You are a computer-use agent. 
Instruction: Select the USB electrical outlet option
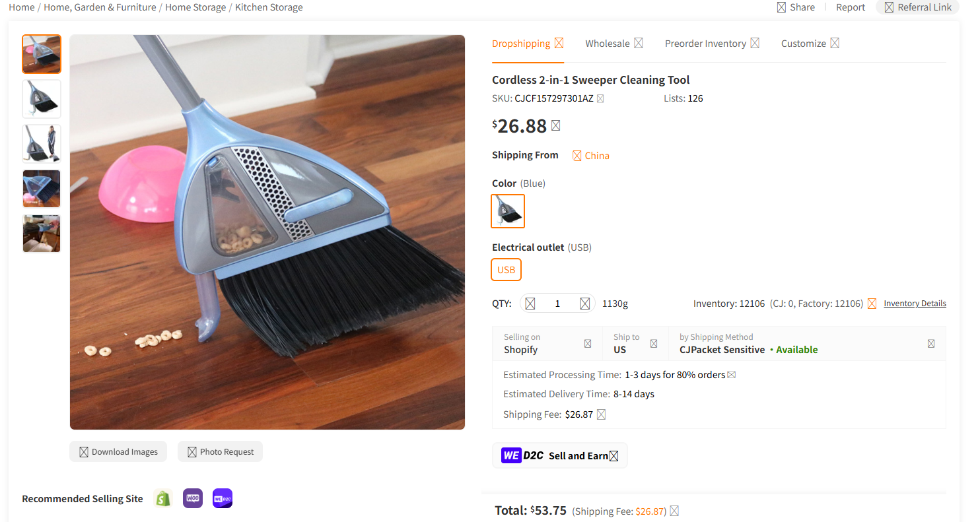tap(506, 269)
